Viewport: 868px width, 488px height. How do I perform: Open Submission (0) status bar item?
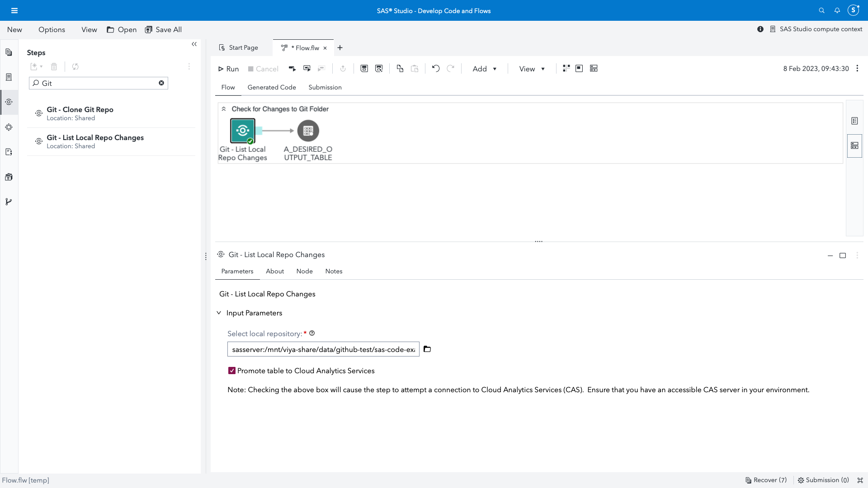coord(823,480)
